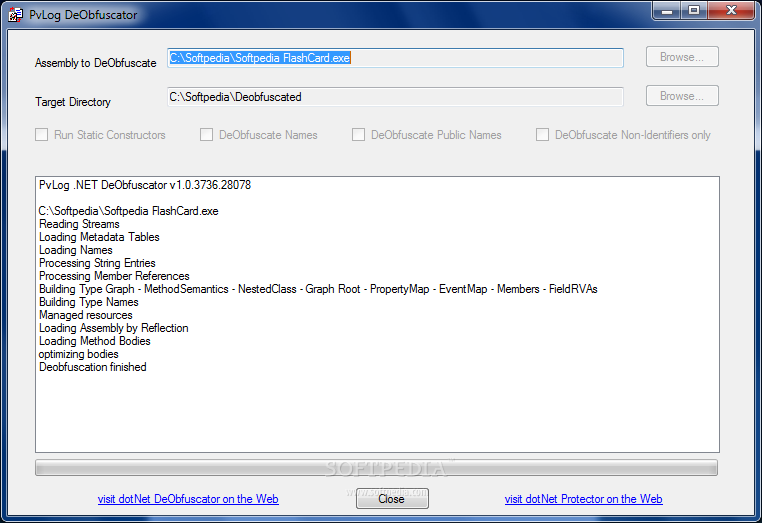Click the Assembly to DeObfuscate path field
762x523 pixels.
tap(395, 58)
